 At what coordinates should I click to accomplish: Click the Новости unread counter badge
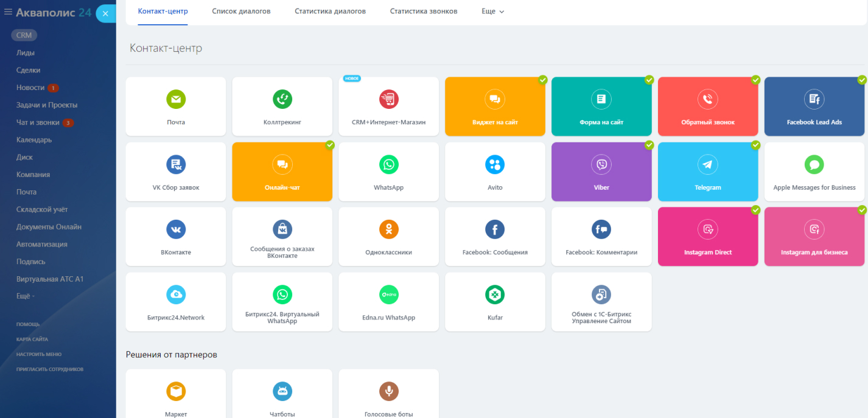[53, 88]
